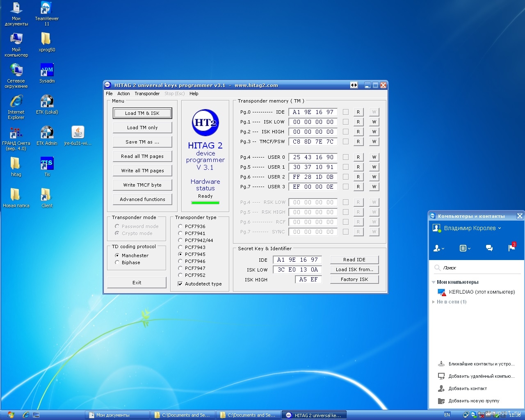Collapse the 'Мои компьютеры' group

434,282
